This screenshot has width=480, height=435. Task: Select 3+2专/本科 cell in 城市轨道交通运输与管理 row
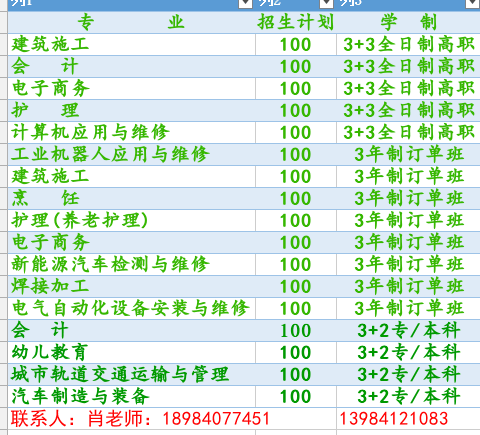click(x=408, y=374)
